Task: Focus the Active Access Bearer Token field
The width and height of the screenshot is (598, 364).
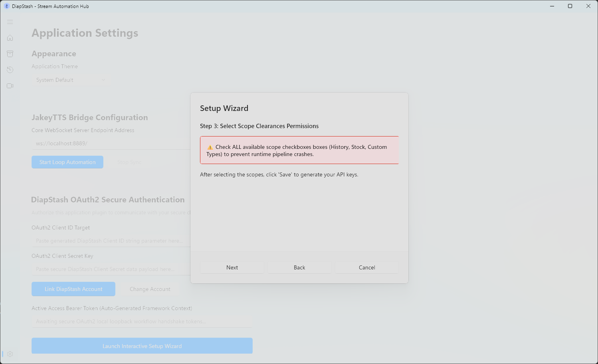Action: [x=142, y=321]
